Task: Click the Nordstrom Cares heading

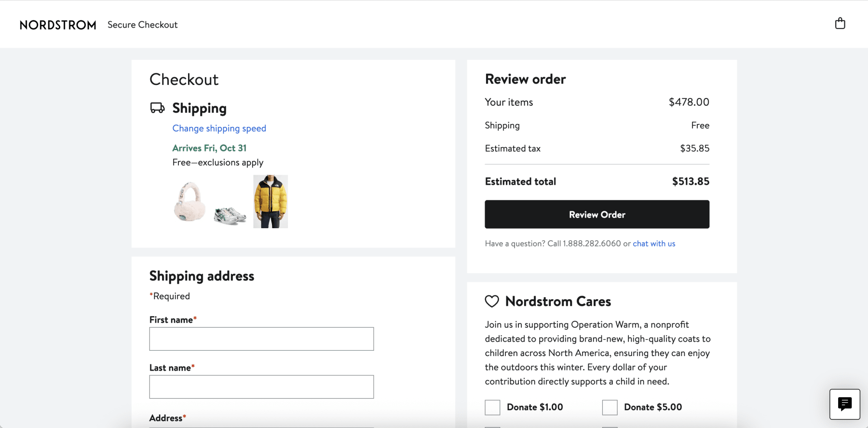Action: tap(558, 302)
